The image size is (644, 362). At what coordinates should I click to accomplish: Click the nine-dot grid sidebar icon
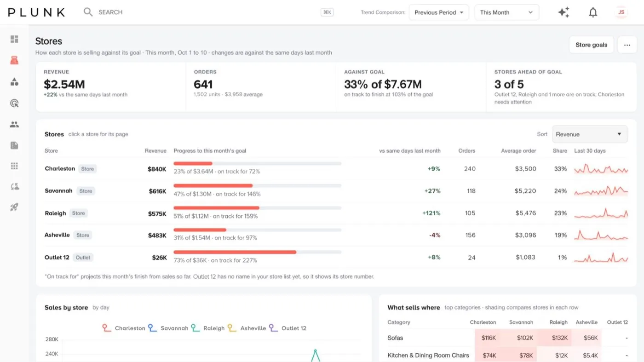pyautogui.click(x=14, y=166)
